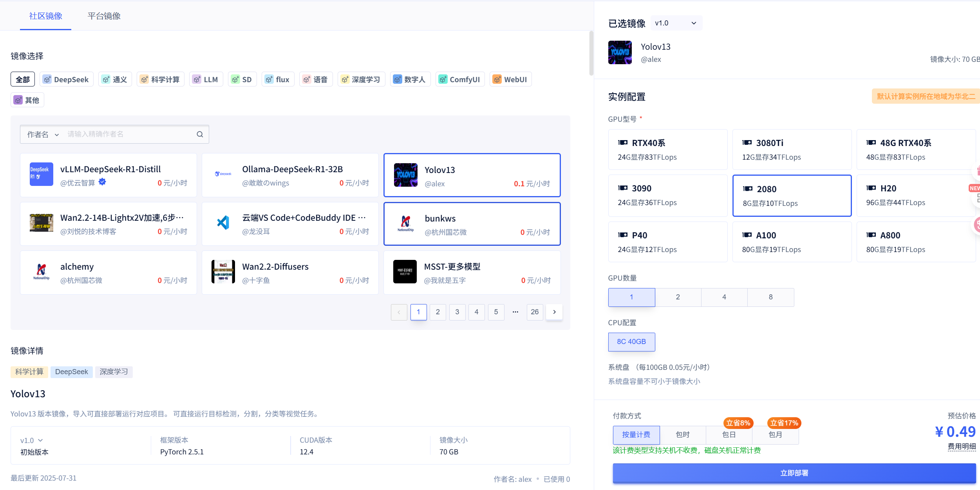980x490 pixels.
Task: Click the 深度学习 detail tag
Action: [x=114, y=372]
